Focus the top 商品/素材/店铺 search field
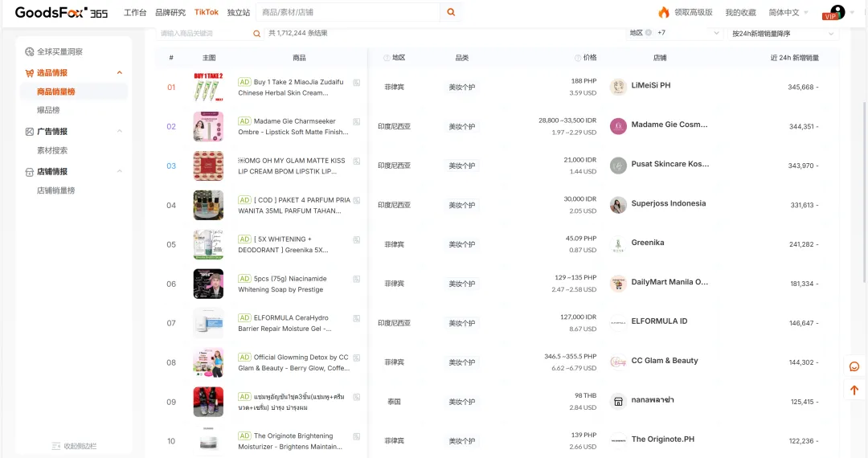 pyautogui.click(x=349, y=12)
